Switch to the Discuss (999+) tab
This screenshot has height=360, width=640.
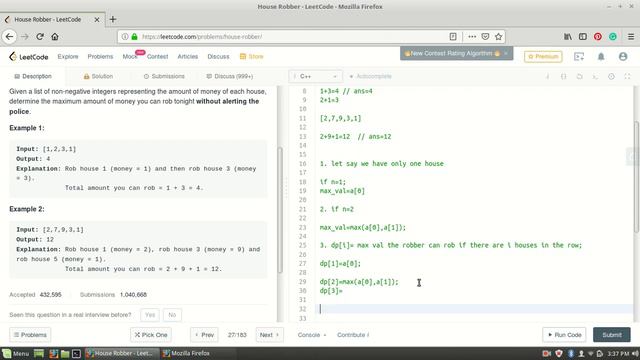229,76
